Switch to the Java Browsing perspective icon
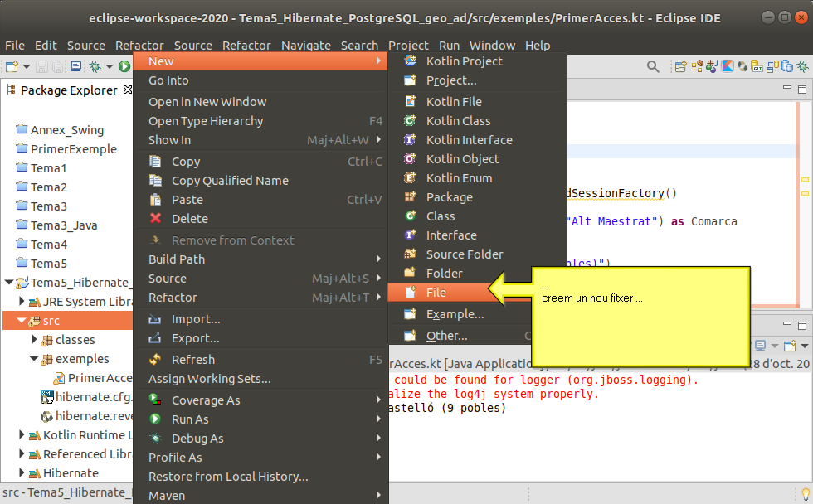813x504 pixels. pyautogui.click(x=712, y=66)
